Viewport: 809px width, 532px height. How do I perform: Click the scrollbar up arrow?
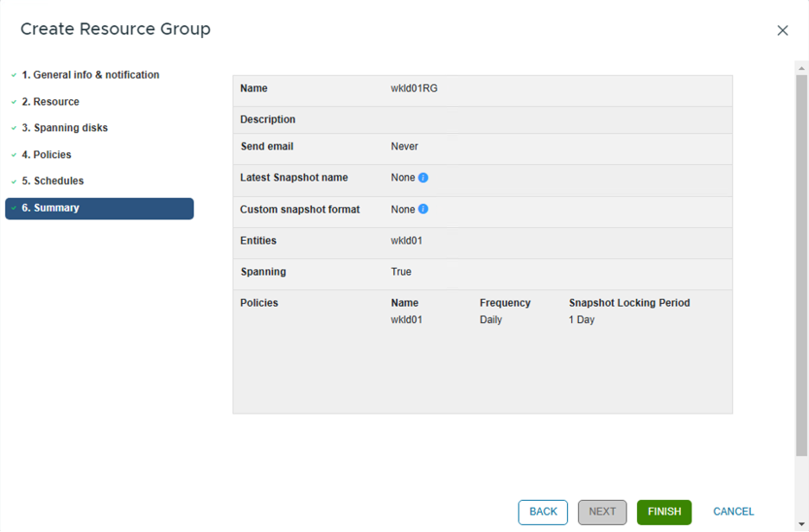pyautogui.click(x=801, y=67)
